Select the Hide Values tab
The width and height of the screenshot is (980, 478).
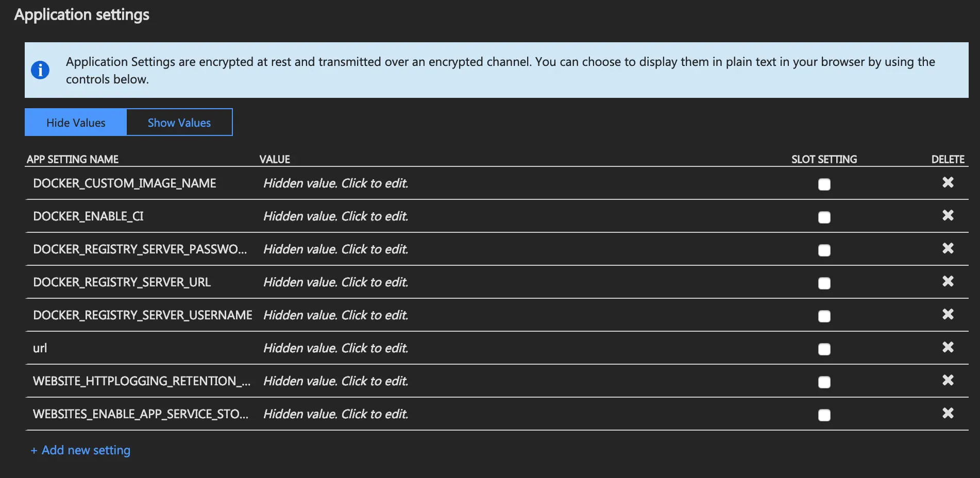click(76, 123)
